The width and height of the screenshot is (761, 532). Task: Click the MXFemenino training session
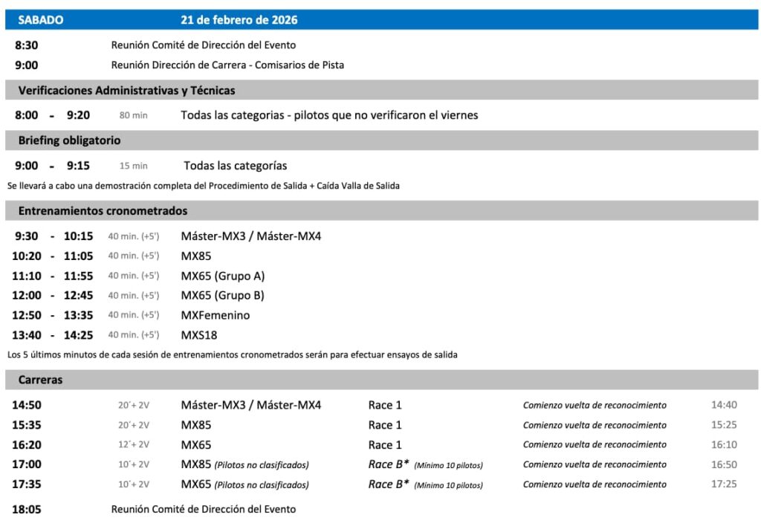pyautogui.click(x=216, y=316)
